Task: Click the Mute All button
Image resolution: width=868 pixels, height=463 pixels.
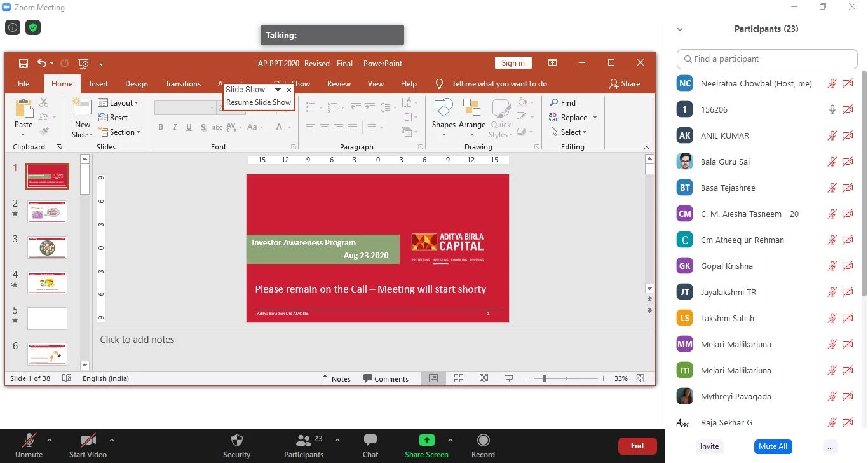Action: coord(773,446)
